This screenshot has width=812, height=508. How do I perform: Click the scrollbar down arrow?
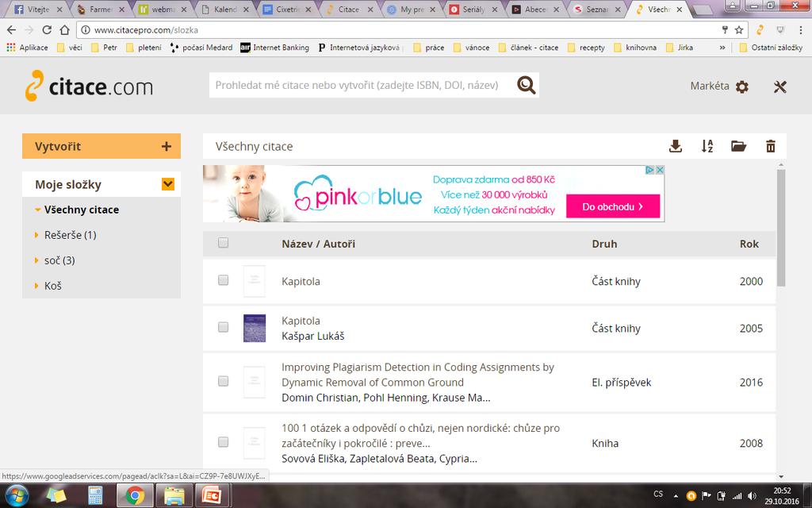pos(781,476)
